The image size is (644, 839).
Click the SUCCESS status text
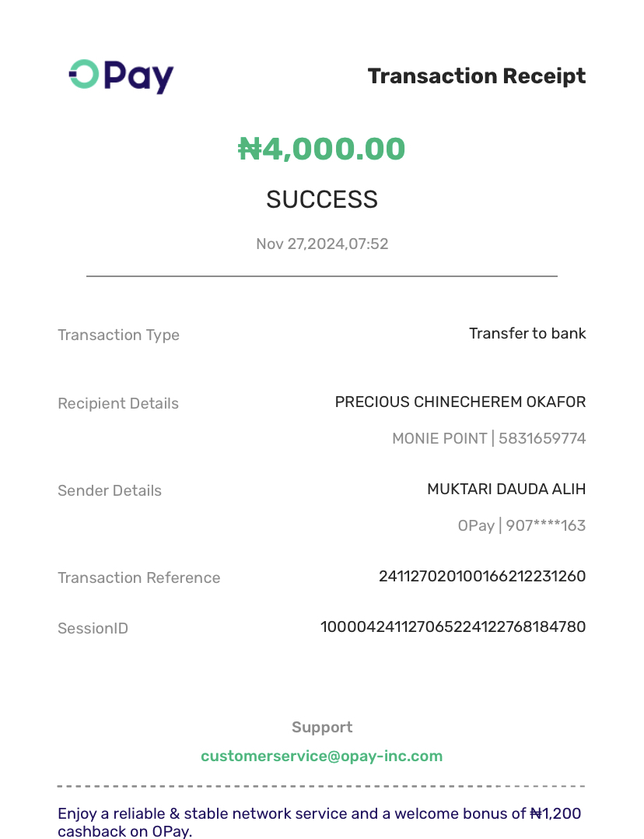[x=321, y=200]
